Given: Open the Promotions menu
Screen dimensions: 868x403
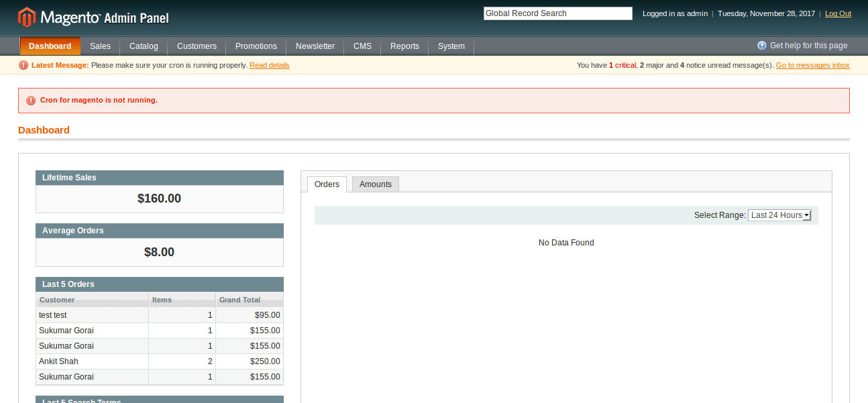Looking at the screenshot, I should coord(256,46).
